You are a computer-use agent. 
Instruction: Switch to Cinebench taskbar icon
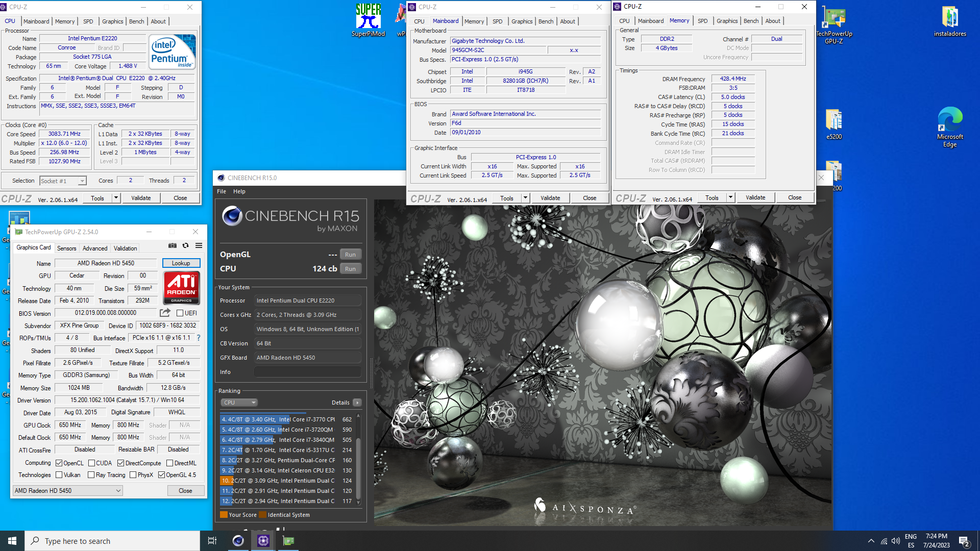[238, 541]
